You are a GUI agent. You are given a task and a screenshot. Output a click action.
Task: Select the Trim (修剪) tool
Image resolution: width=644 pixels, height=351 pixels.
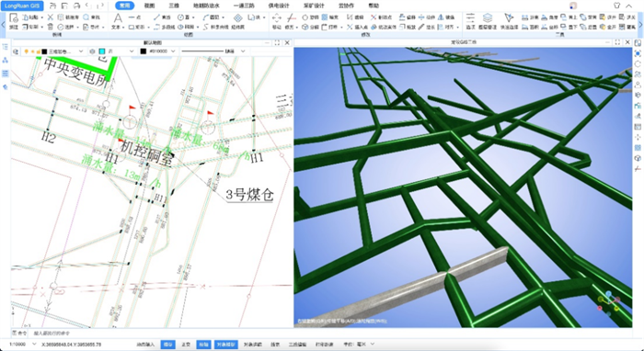click(x=291, y=21)
